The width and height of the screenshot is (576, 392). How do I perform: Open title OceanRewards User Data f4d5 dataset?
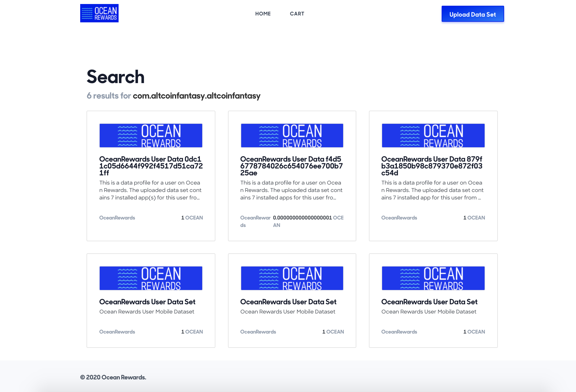point(291,166)
